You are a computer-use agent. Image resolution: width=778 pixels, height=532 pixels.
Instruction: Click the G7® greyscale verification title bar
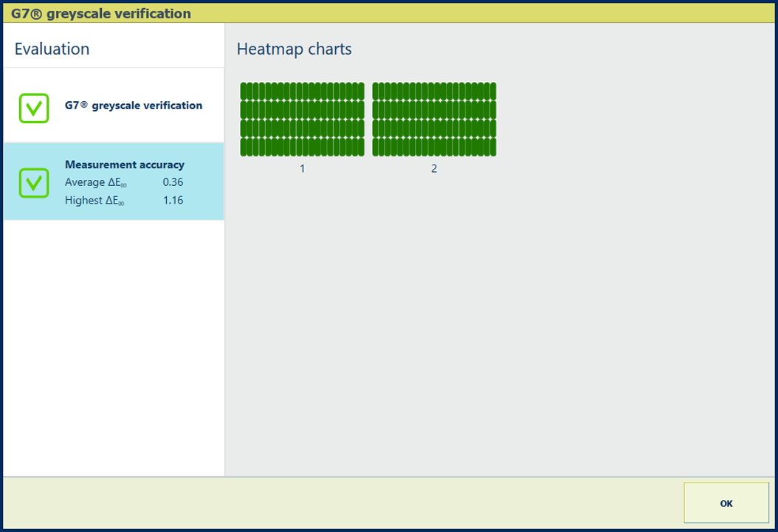point(101,13)
